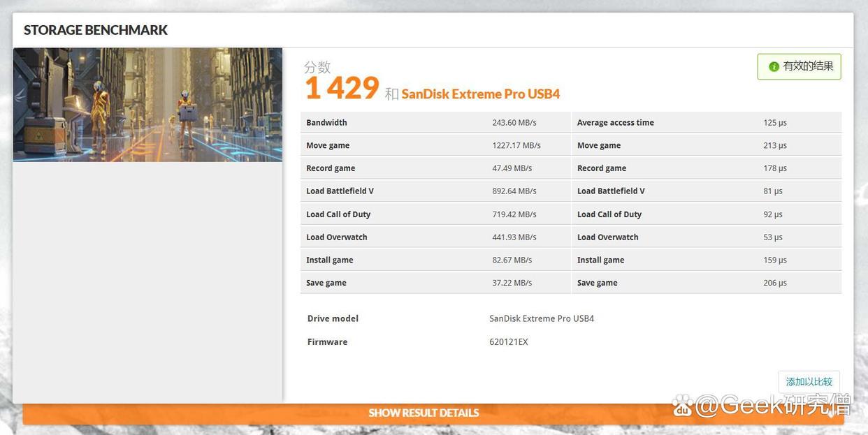Image resolution: width=868 pixels, height=435 pixels.
Task: Select Save game access time 206 µs
Action: click(775, 283)
